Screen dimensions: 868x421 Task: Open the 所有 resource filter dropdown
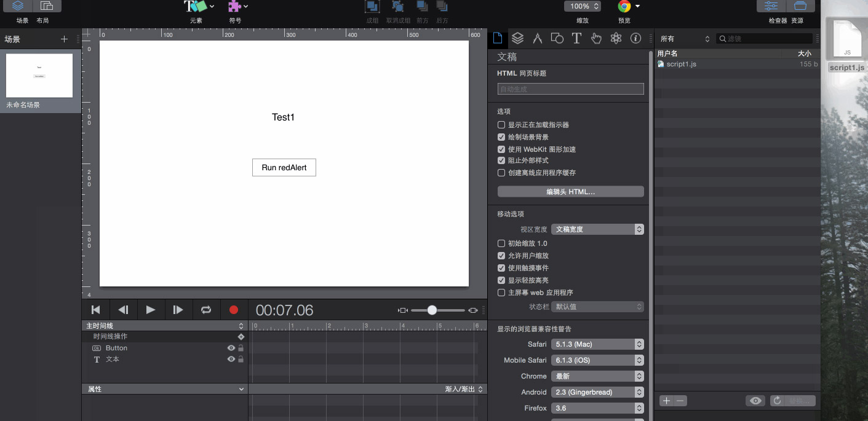click(685, 39)
